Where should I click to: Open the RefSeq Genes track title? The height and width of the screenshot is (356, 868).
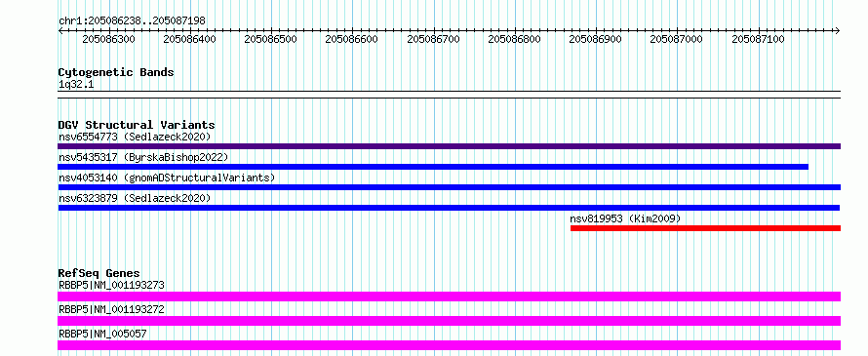pos(99,273)
